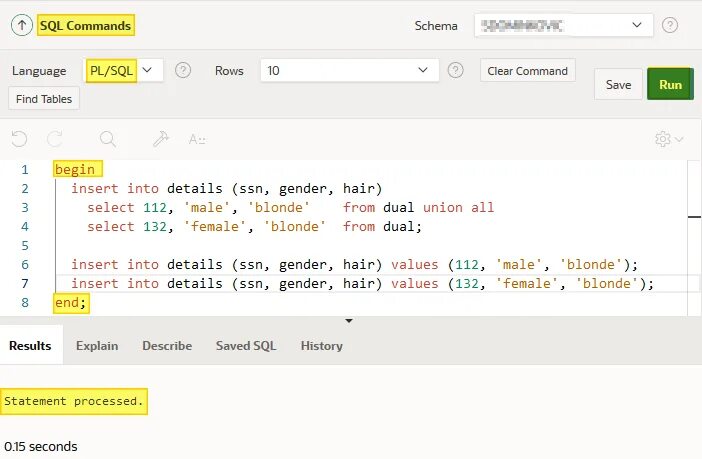
Task: Click the SQL Commands page title
Action: point(86,26)
